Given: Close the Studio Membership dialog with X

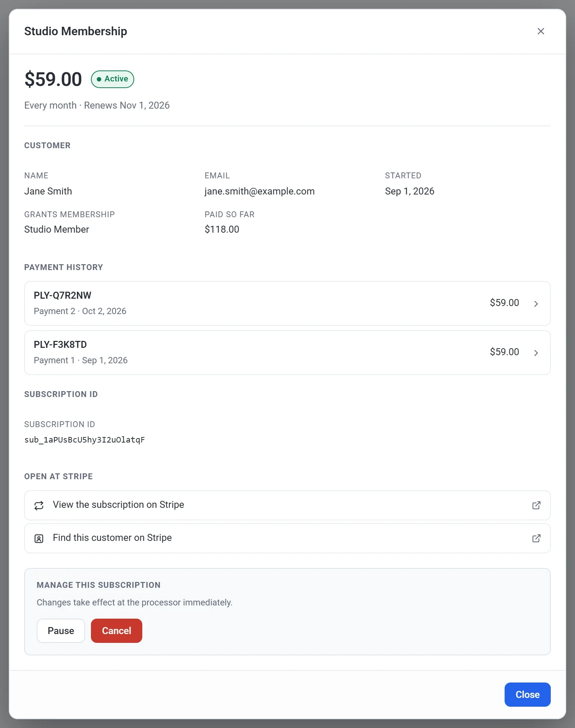Looking at the screenshot, I should coord(541,31).
